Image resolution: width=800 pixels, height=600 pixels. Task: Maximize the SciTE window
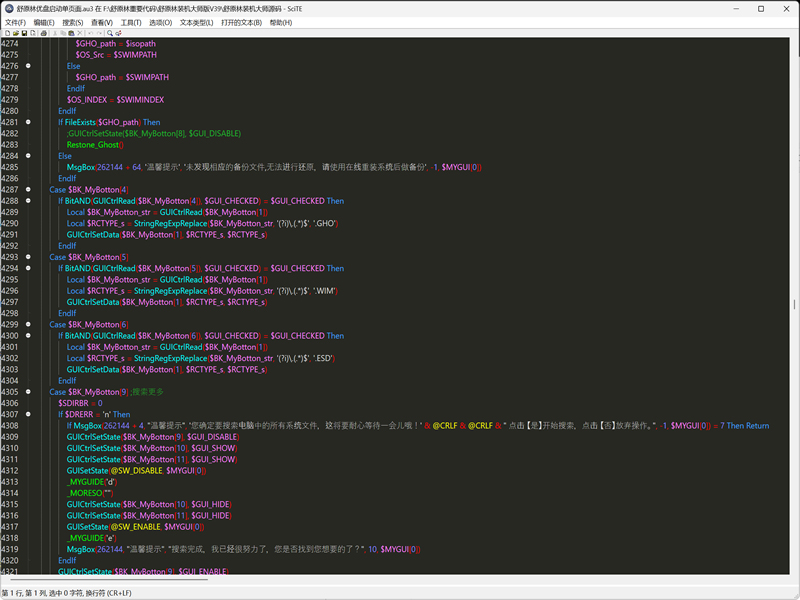click(761, 9)
